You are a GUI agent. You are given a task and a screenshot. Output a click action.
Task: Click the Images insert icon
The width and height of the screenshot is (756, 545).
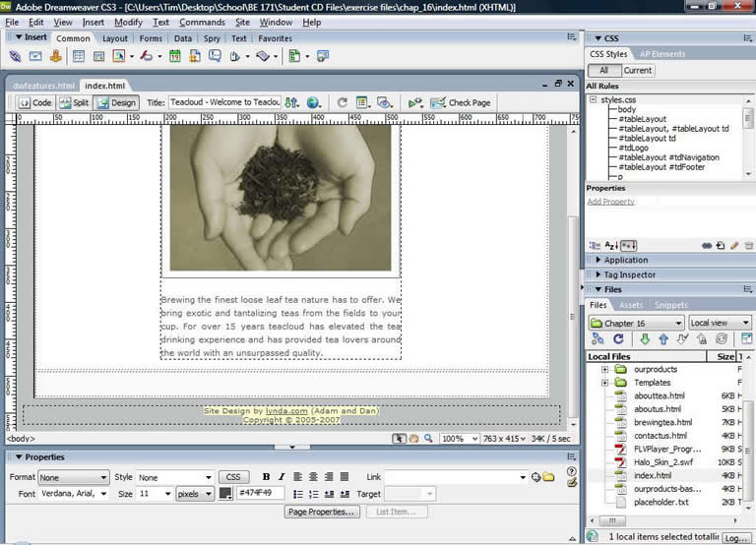[x=118, y=56]
